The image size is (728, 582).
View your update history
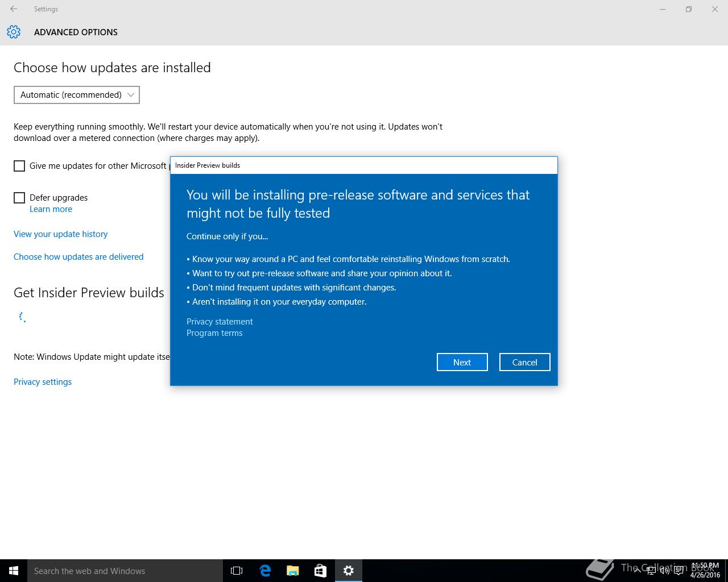pos(60,234)
